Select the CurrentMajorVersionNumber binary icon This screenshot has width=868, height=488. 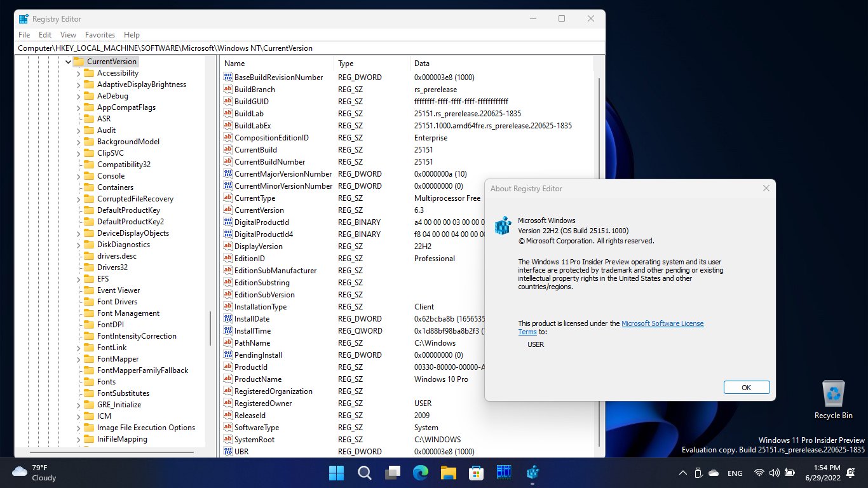click(228, 174)
